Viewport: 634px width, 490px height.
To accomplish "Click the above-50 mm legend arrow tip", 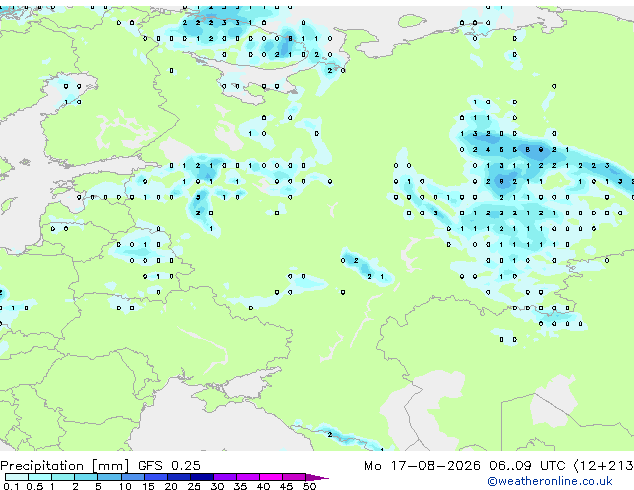I will point(317,477).
